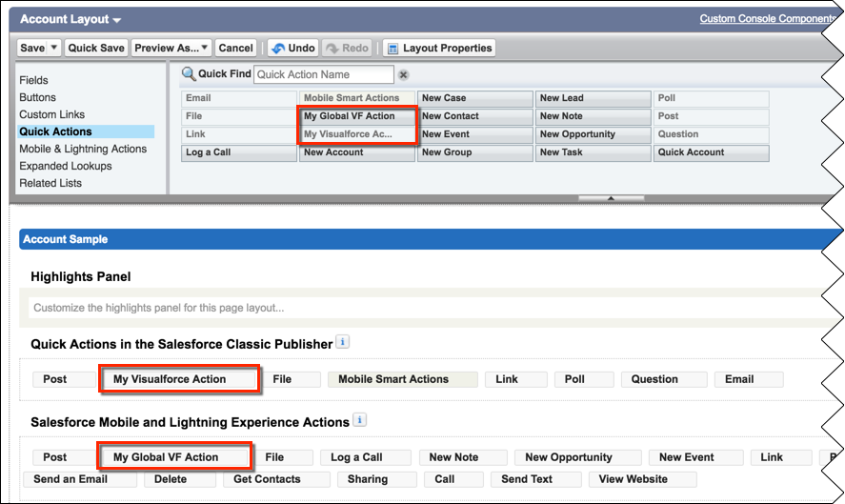Select Question in the palette
The width and height of the screenshot is (845, 504).
click(x=711, y=134)
